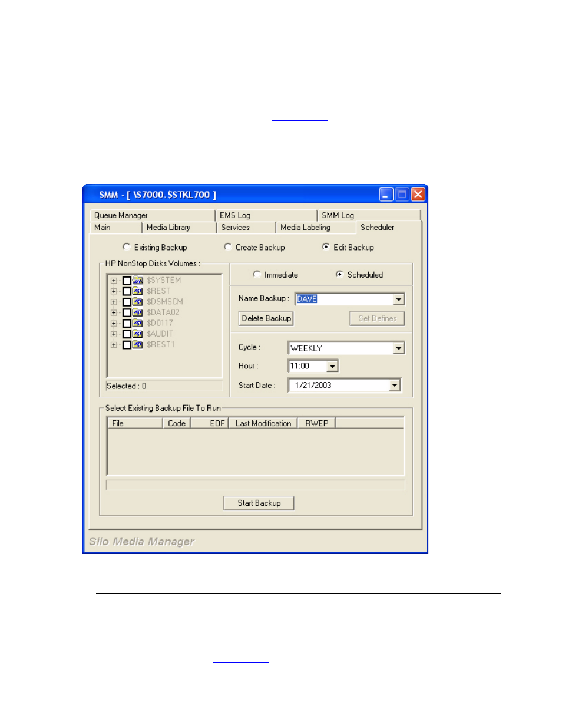
Task: Choose the Immediate radio option
Action: coord(256,274)
